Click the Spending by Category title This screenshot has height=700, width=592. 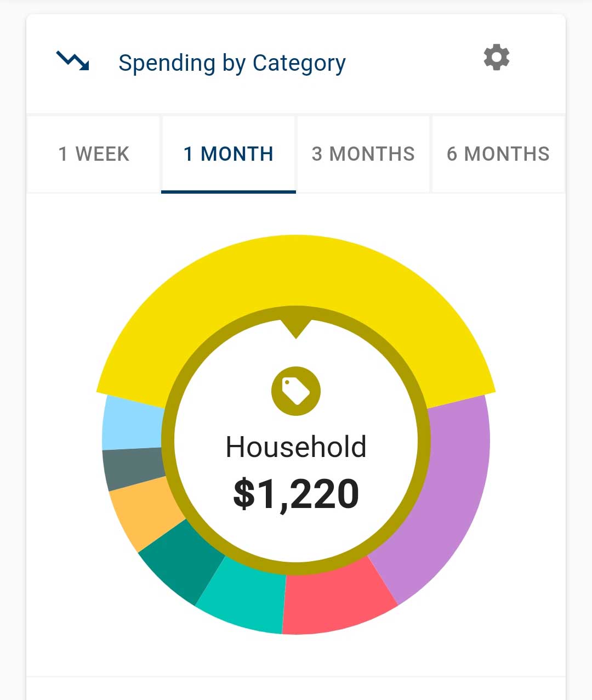click(232, 63)
